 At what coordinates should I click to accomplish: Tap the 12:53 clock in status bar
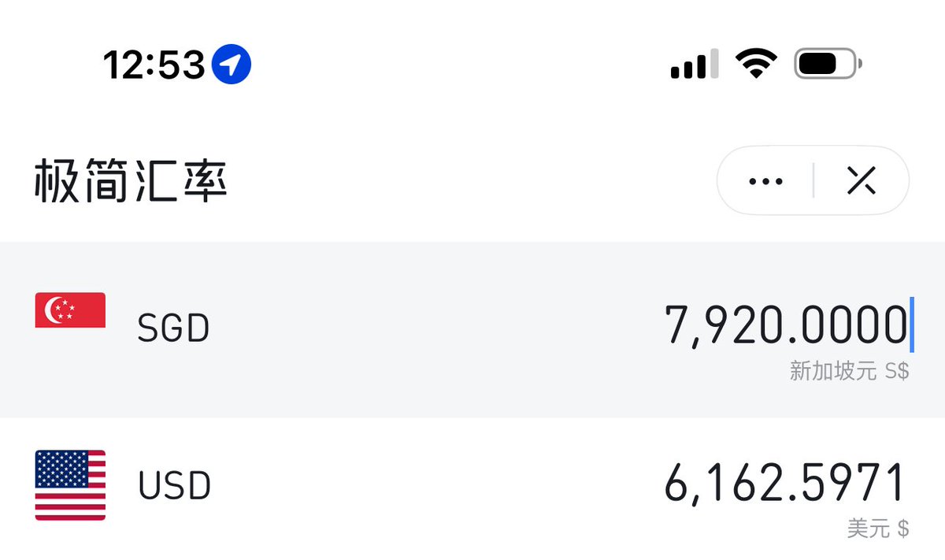[x=154, y=64]
